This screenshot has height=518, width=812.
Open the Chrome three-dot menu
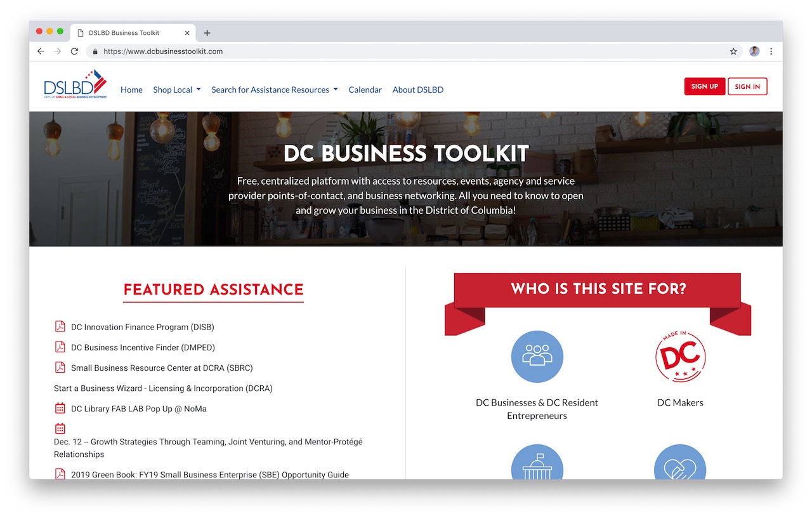click(771, 51)
